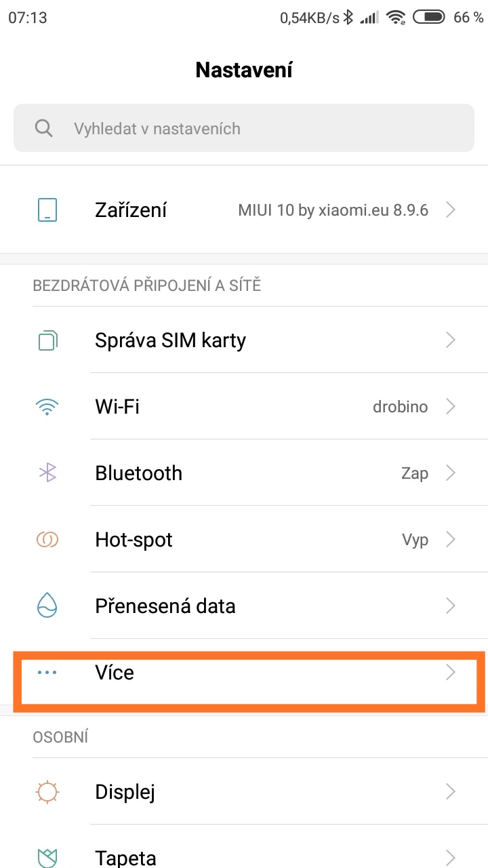Open the Správa SIM karty entry
Screen dimensions: 488x868
170,340
